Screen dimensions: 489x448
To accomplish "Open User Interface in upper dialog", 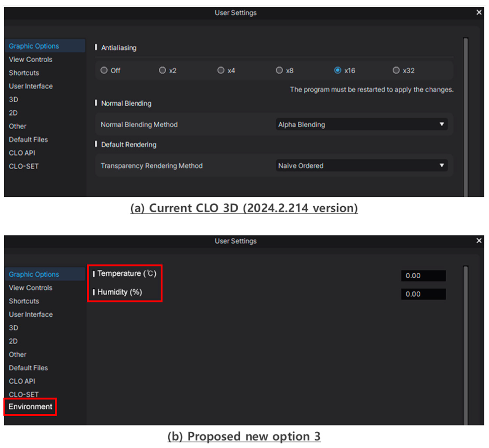I will coord(30,86).
